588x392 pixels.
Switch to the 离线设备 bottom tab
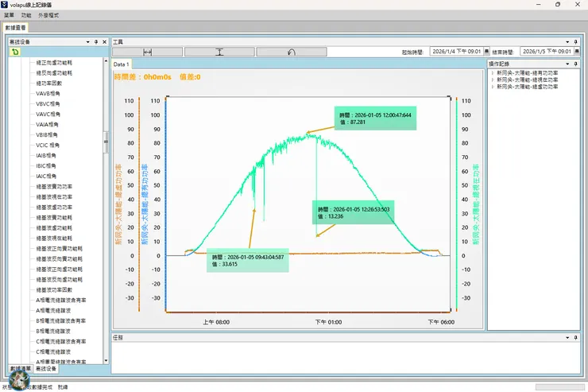click(46, 369)
